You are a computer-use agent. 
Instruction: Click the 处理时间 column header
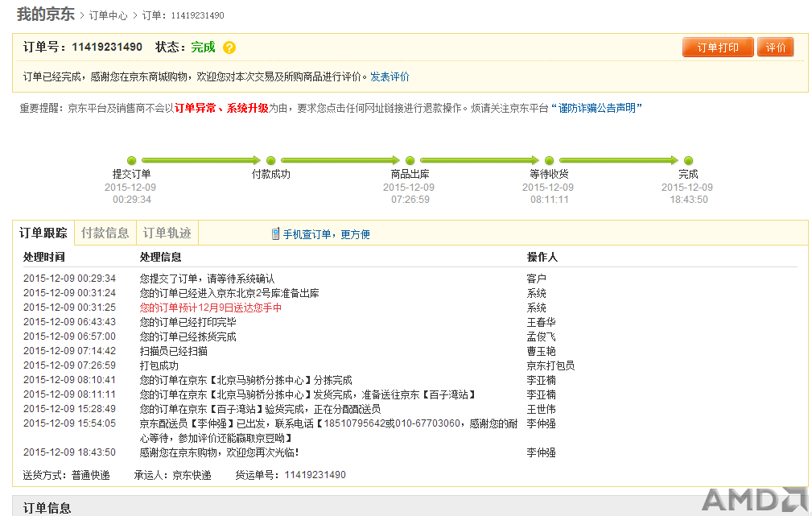click(x=44, y=257)
